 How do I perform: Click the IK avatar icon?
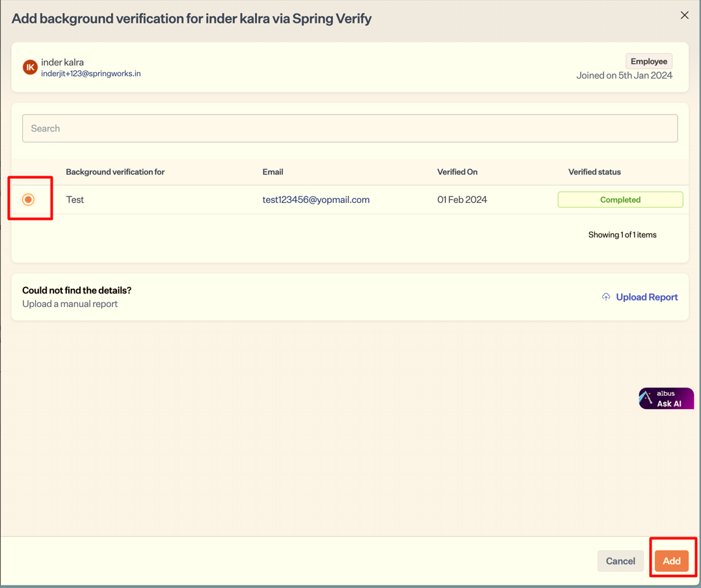click(30, 67)
